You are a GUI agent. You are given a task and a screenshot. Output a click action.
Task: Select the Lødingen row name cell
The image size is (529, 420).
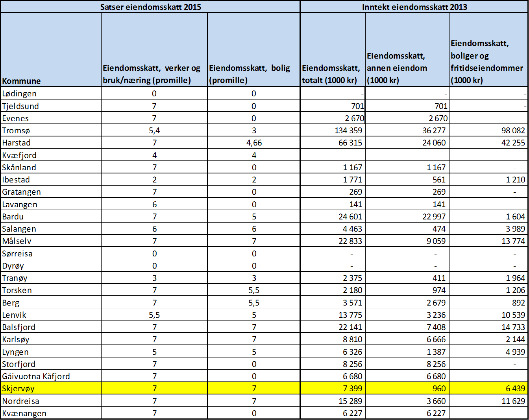click(x=51, y=94)
